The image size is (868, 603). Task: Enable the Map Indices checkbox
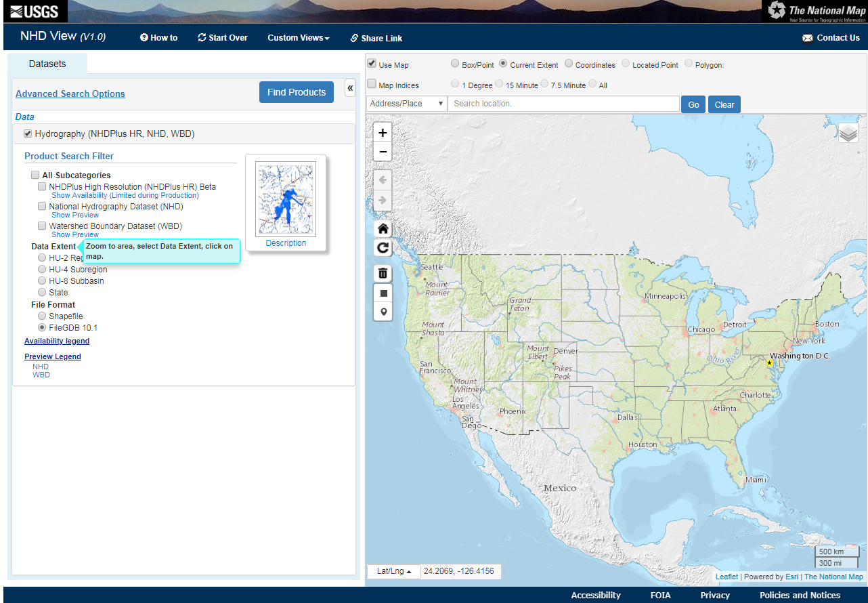click(372, 84)
